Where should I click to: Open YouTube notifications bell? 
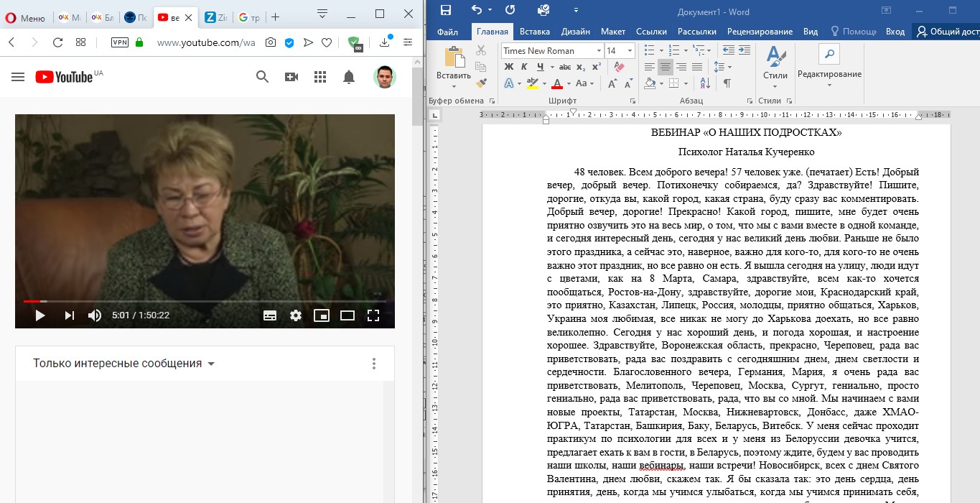pyautogui.click(x=349, y=77)
